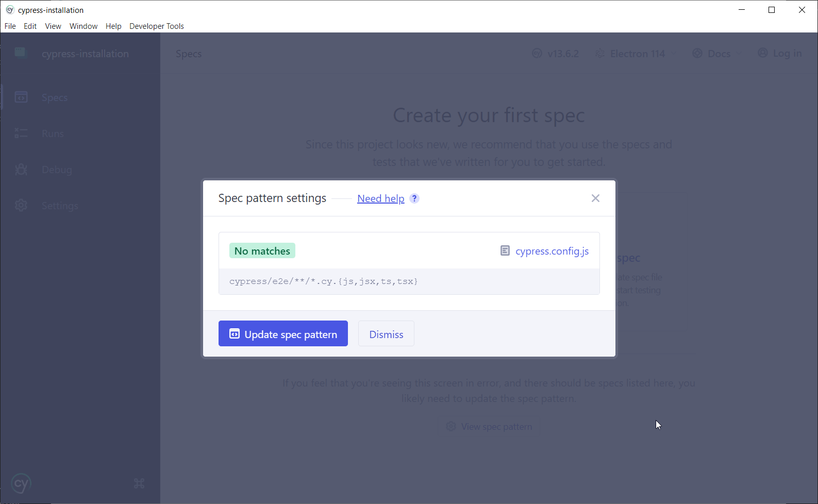Open the View menu
818x504 pixels.
point(53,26)
